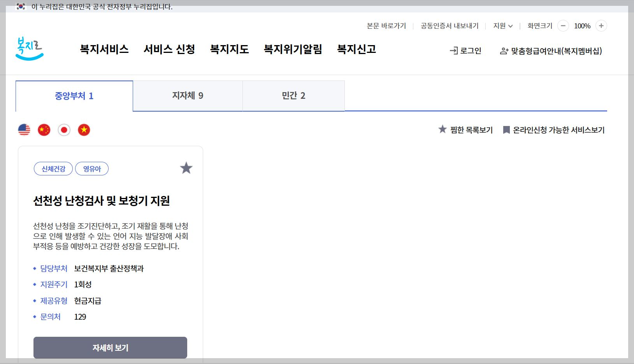Open 맞춤형급여안내(복지멤버십) link
634x364 pixels.
551,51
